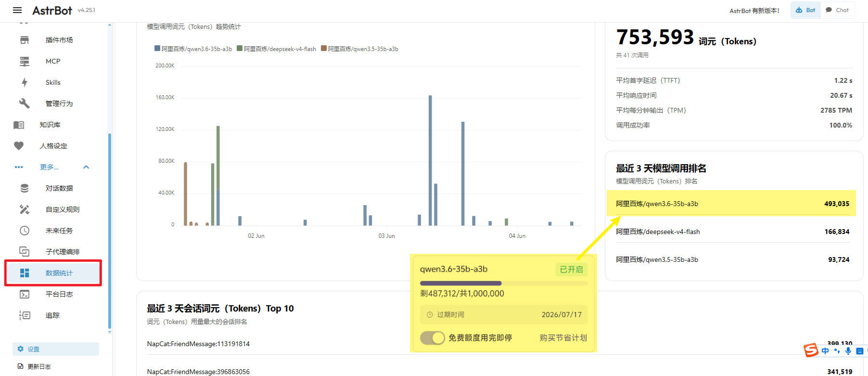This screenshot has width=868, height=376.
Task: Open the 更新日志 link
Action: coord(39,366)
